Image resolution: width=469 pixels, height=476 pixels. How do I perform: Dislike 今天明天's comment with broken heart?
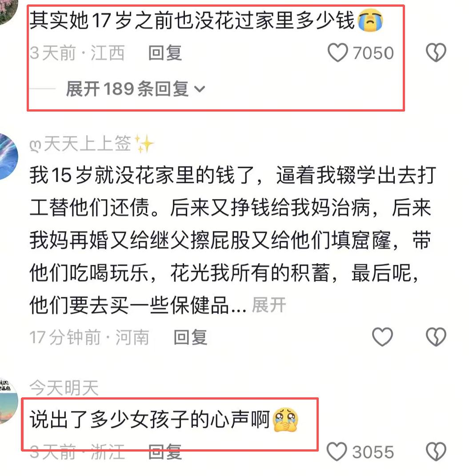click(436, 452)
